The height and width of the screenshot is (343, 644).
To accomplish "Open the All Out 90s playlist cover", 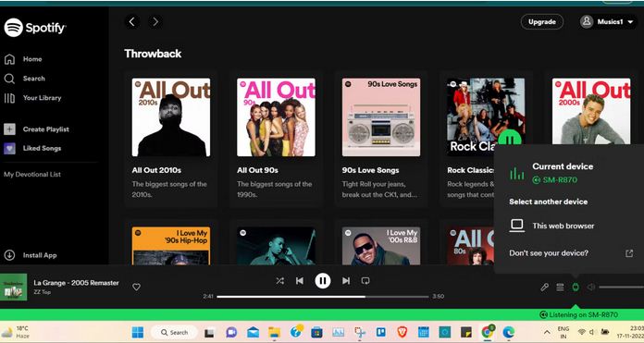I will point(276,117).
